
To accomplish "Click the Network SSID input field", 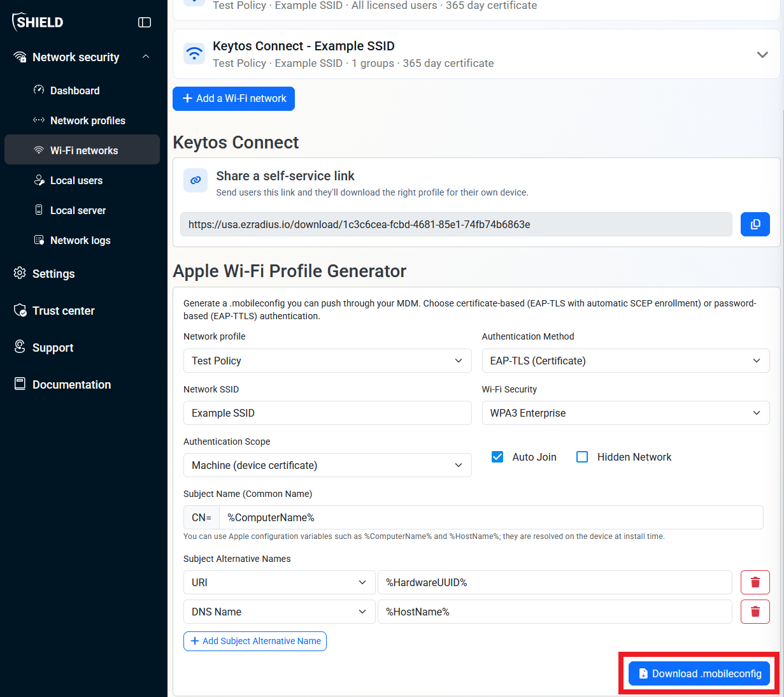I will [327, 413].
